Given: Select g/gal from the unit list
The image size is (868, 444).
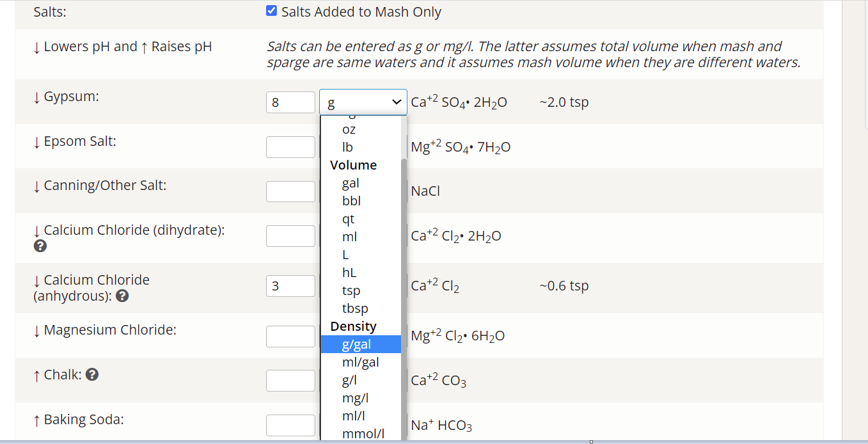Looking at the screenshot, I should [356, 344].
